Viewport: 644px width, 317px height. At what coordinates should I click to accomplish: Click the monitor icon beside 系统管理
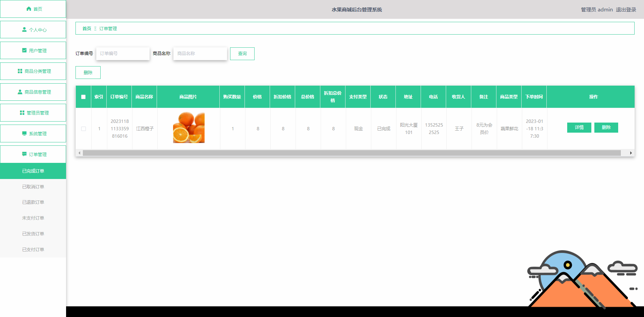coord(24,133)
